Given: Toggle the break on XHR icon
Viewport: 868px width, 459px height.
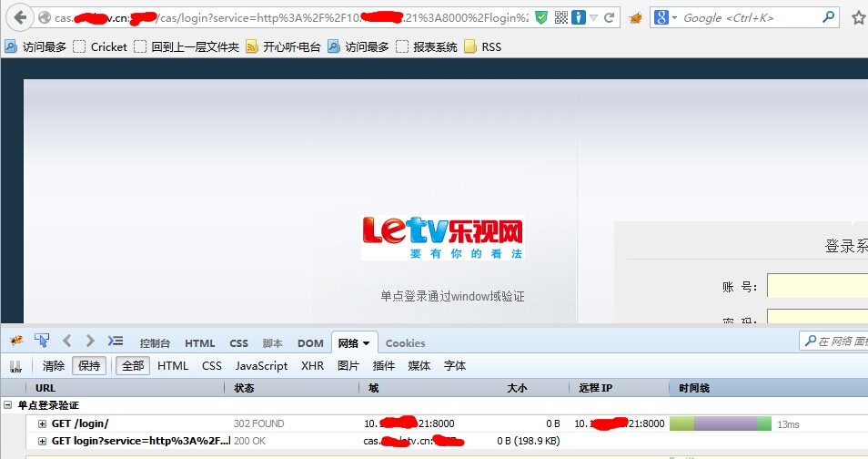Looking at the screenshot, I should click(x=16, y=366).
